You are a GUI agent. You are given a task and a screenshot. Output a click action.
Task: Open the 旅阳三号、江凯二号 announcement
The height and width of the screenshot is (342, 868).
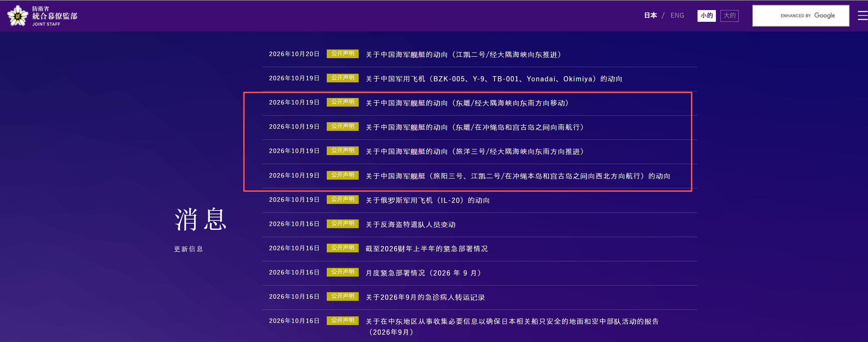pyautogui.click(x=518, y=176)
